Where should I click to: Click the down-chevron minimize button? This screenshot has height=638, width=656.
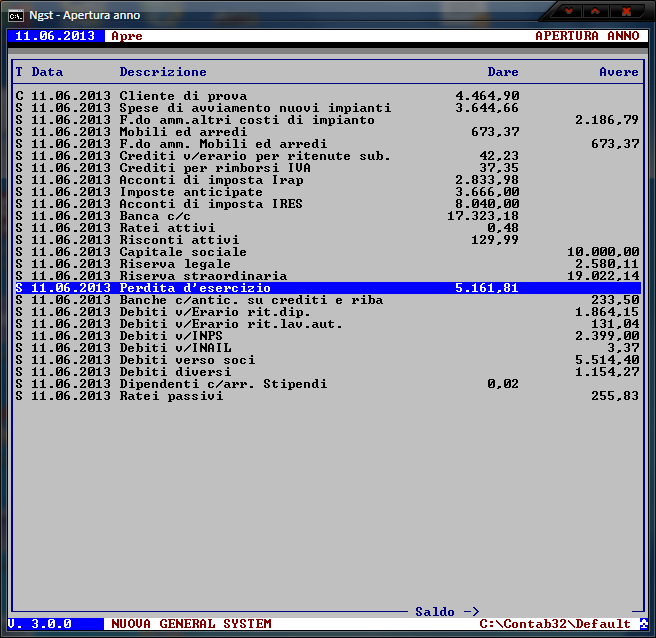[568, 11]
